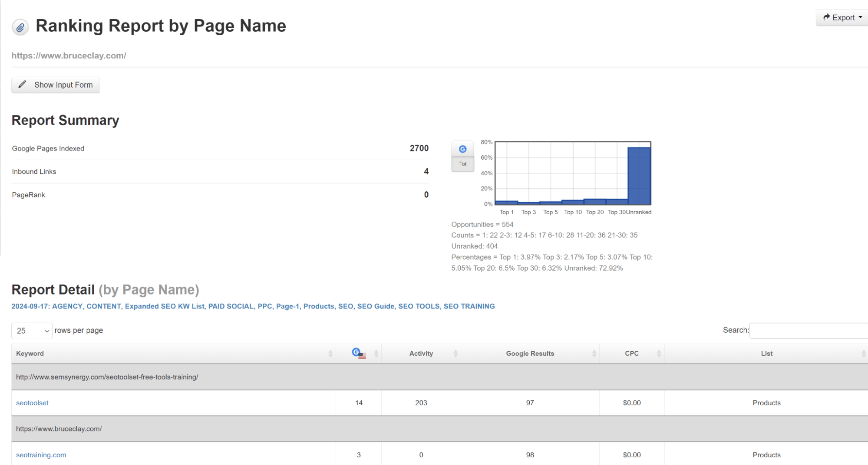Image resolution: width=868 pixels, height=465 pixels.
Task: Open the Export dropdown menu
Action: pos(842,17)
